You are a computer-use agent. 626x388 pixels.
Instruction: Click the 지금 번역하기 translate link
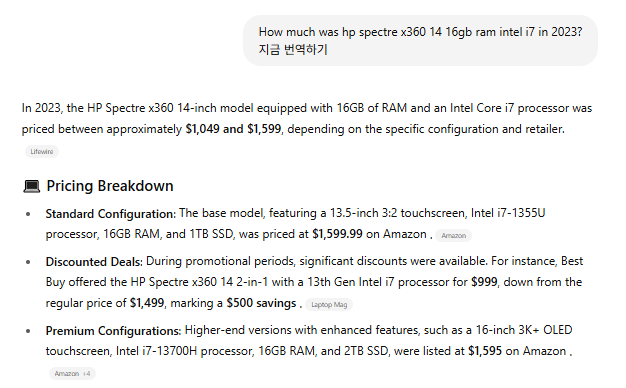293,49
